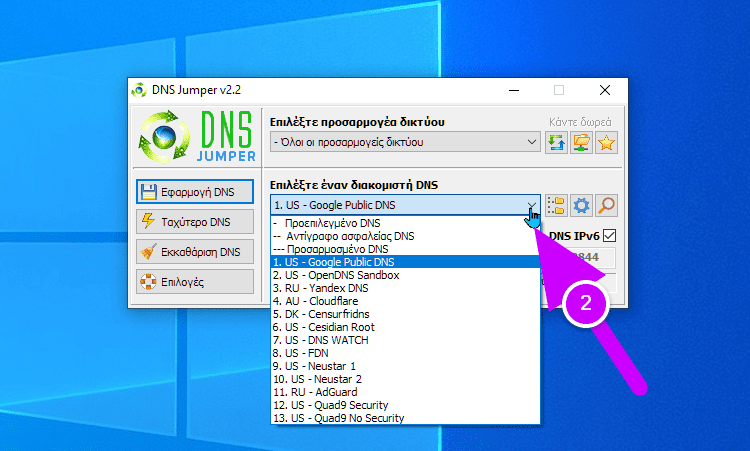The height and width of the screenshot is (451, 750).
Task: Select 5. DK - Censurfridns
Action: tap(405, 314)
